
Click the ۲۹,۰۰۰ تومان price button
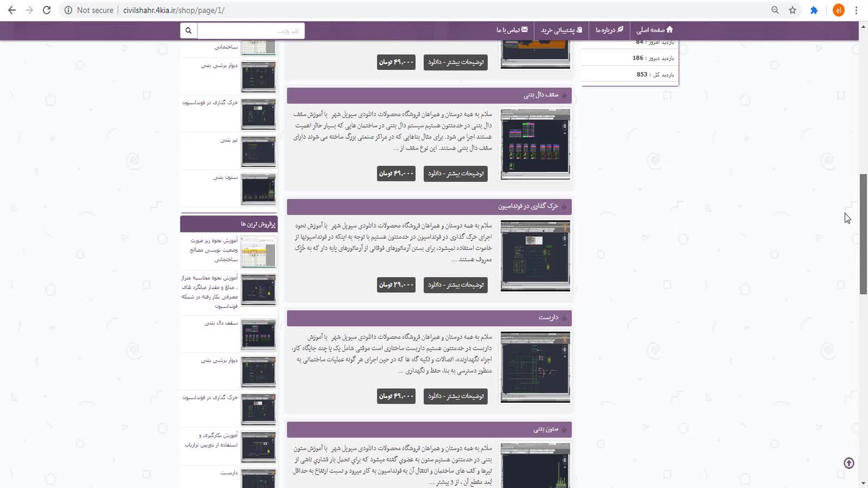tap(396, 285)
